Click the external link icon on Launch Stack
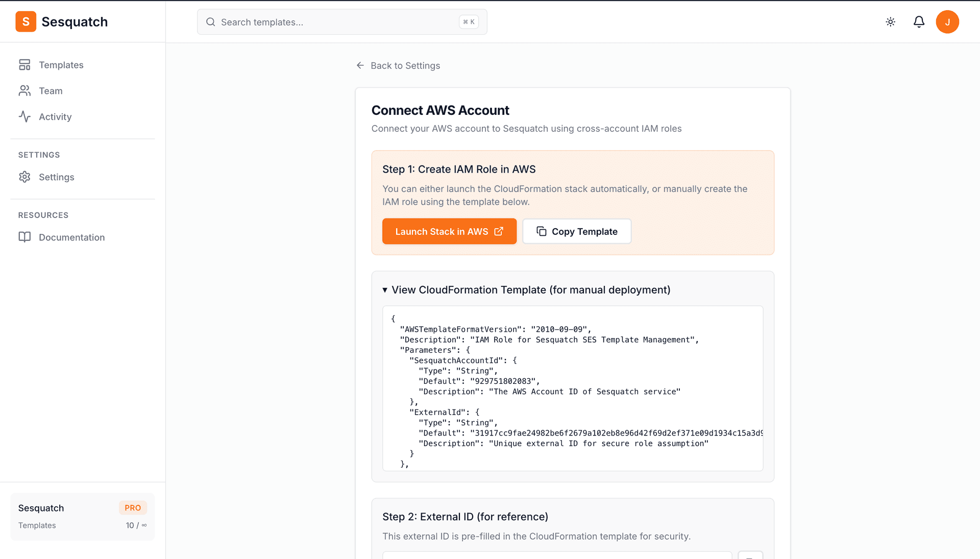Screen dimensions: 980x559 click(499, 231)
